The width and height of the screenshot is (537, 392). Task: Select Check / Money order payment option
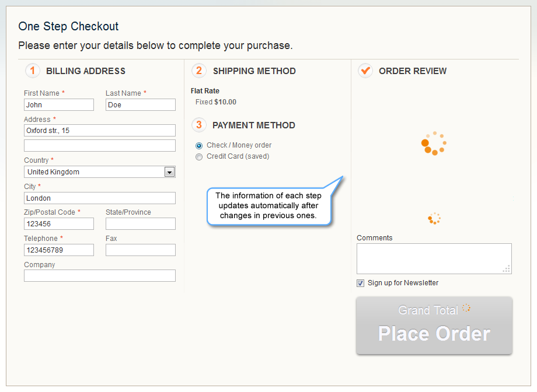coord(200,146)
